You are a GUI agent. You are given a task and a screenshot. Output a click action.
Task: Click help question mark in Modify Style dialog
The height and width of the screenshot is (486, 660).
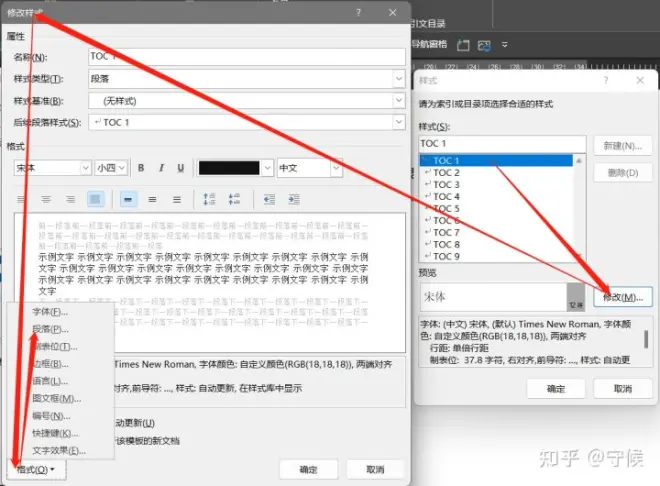358,13
